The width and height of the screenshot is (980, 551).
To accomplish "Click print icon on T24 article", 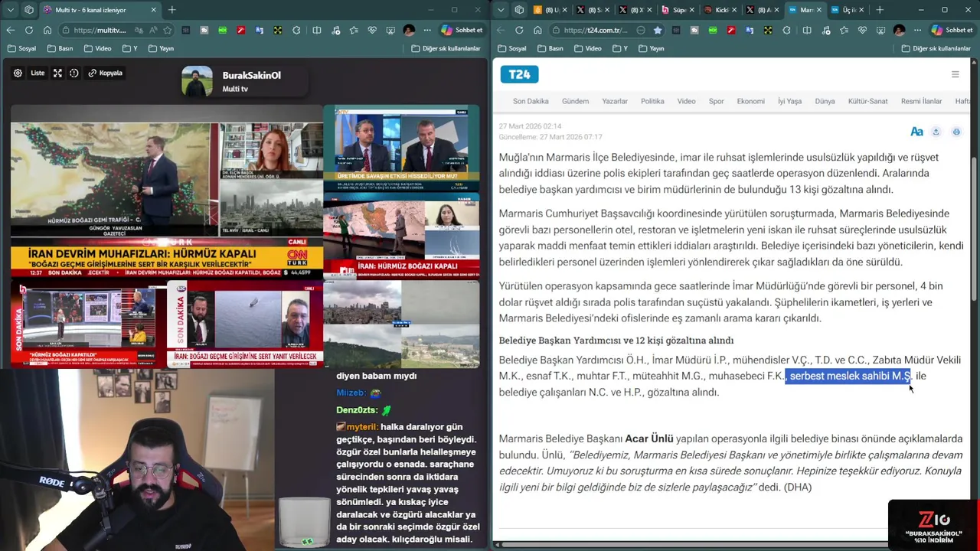I will (x=956, y=132).
